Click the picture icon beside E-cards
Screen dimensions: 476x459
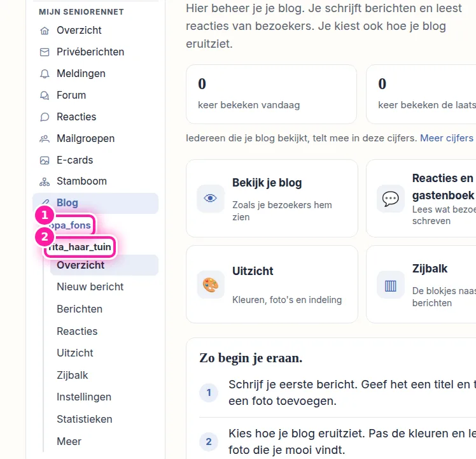[45, 160]
